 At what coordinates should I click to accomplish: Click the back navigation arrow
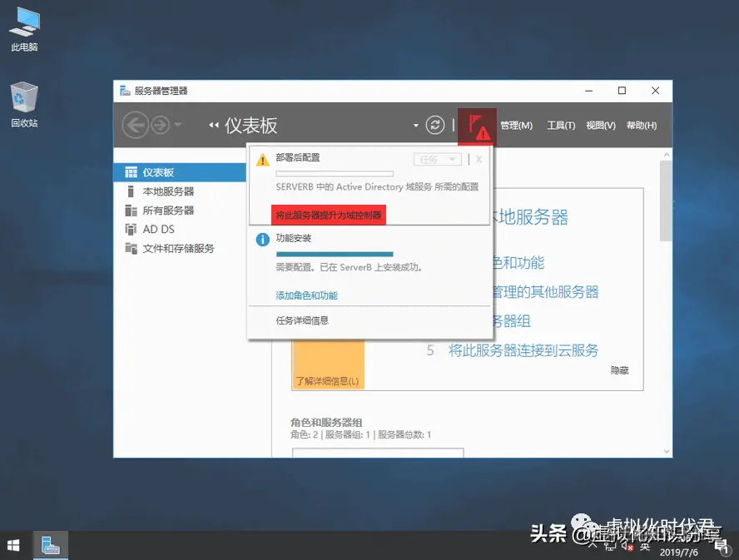tap(135, 125)
